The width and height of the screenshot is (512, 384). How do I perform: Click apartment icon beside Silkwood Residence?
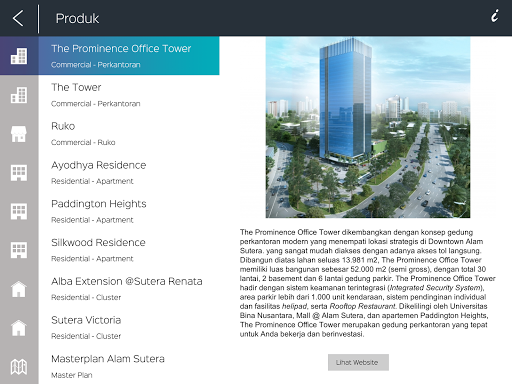pyautogui.click(x=19, y=250)
